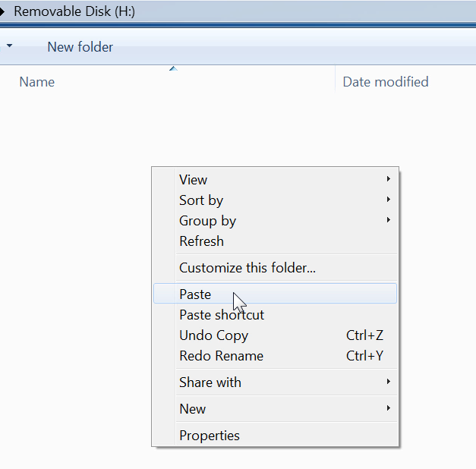Click the black arrow before Removable Disk
Screen dimensions: 476x469
[2, 12]
